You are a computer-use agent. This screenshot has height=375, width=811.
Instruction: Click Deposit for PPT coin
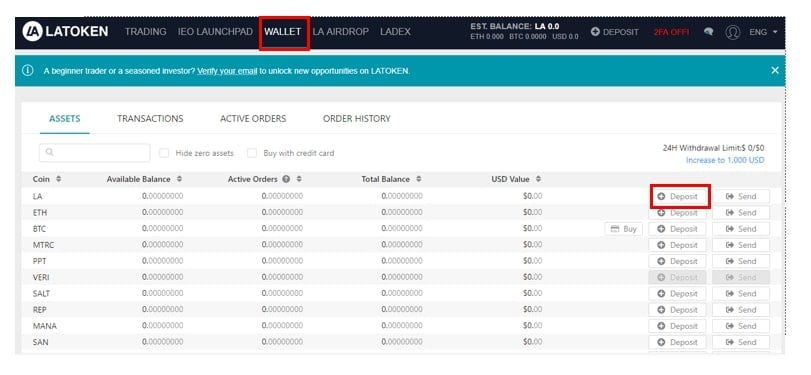[x=677, y=261]
